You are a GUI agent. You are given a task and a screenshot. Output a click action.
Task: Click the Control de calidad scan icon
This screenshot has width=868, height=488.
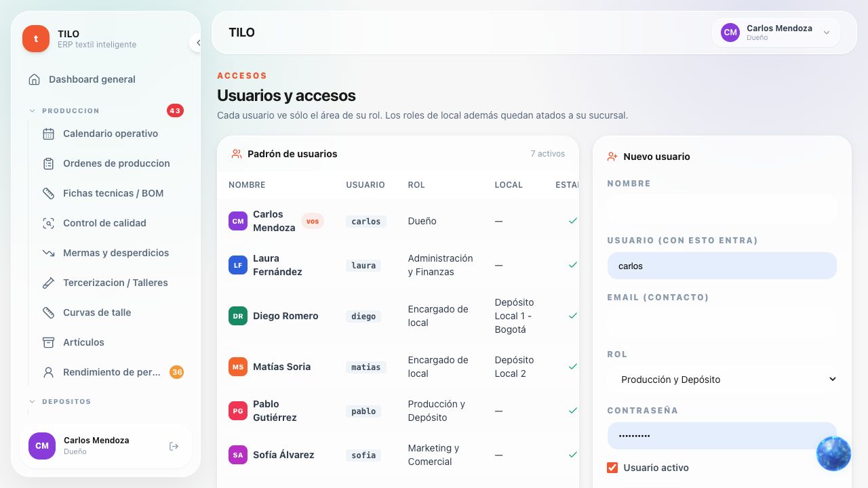coord(48,223)
